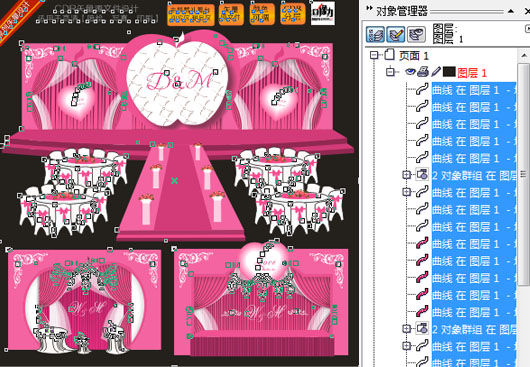Toggle 图层 1 printable printer icon

pos(423,72)
